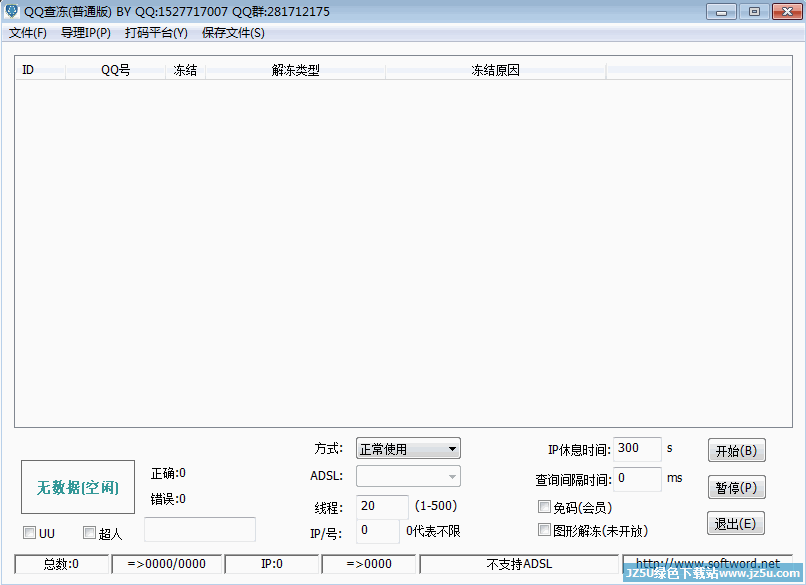Focus the 查询间隔时间 field
This screenshot has height=585, width=806.
click(637, 479)
